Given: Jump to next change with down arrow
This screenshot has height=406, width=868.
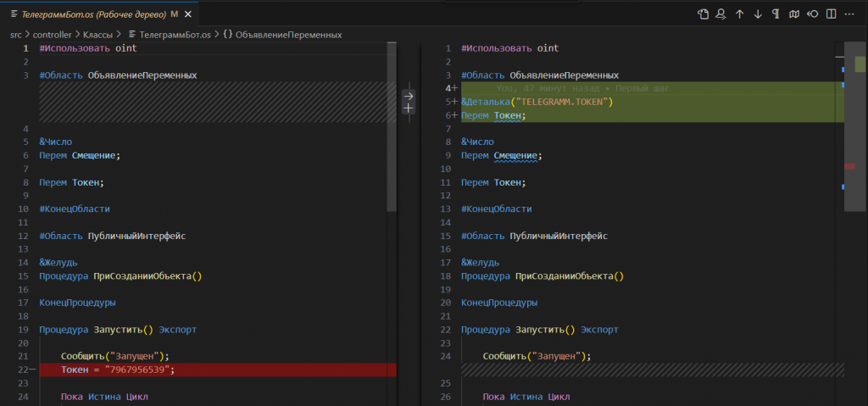Looking at the screenshot, I should pos(758,14).
